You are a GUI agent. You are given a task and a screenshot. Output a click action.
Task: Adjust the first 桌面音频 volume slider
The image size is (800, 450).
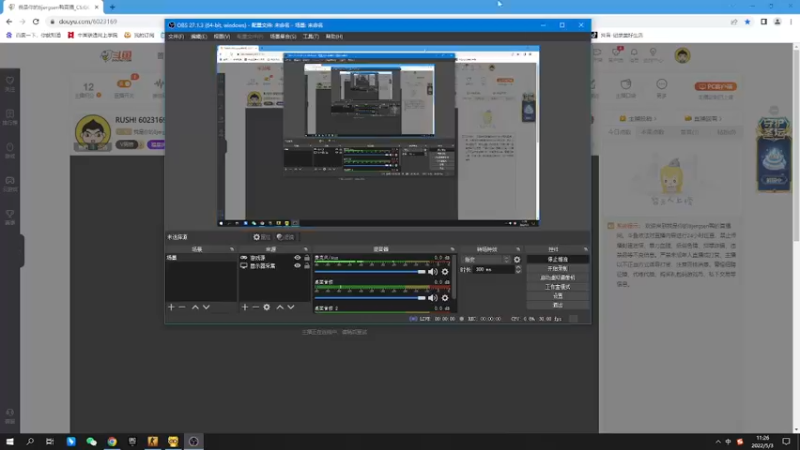(x=370, y=298)
